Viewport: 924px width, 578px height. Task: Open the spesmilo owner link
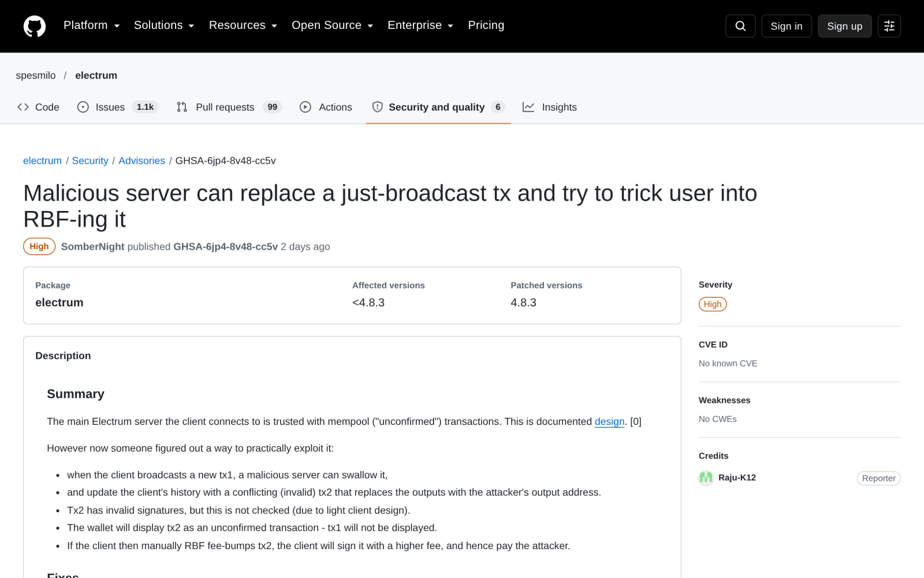pos(36,76)
